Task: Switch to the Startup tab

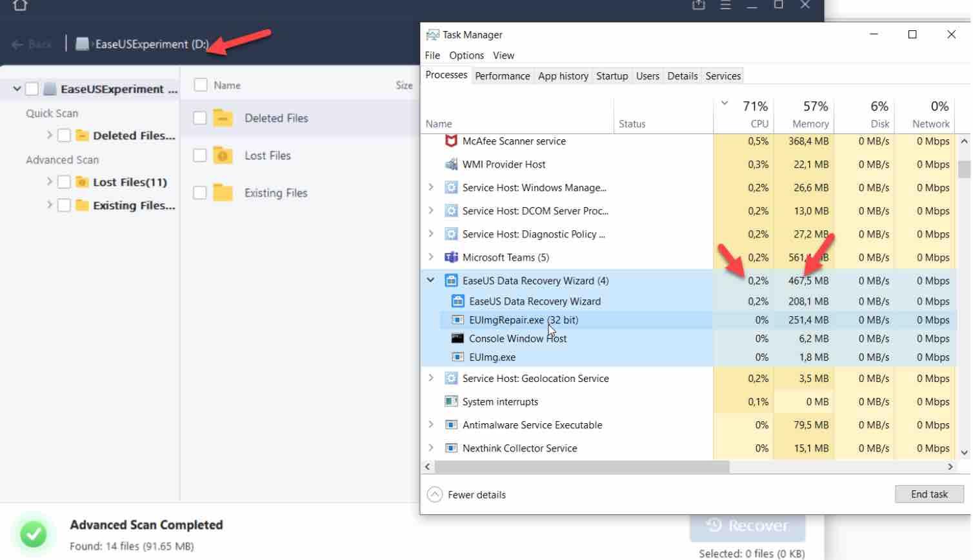Action: click(612, 76)
